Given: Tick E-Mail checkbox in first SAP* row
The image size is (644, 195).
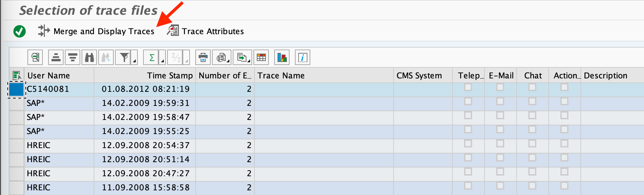Looking at the screenshot, I should click(500, 102).
